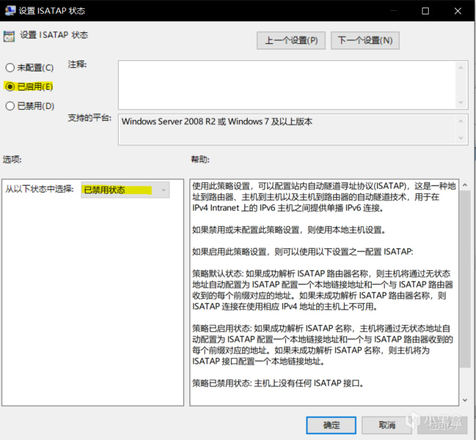Maximize the ISATAP settings window
The image size is (476, 440).
point(425,11)
